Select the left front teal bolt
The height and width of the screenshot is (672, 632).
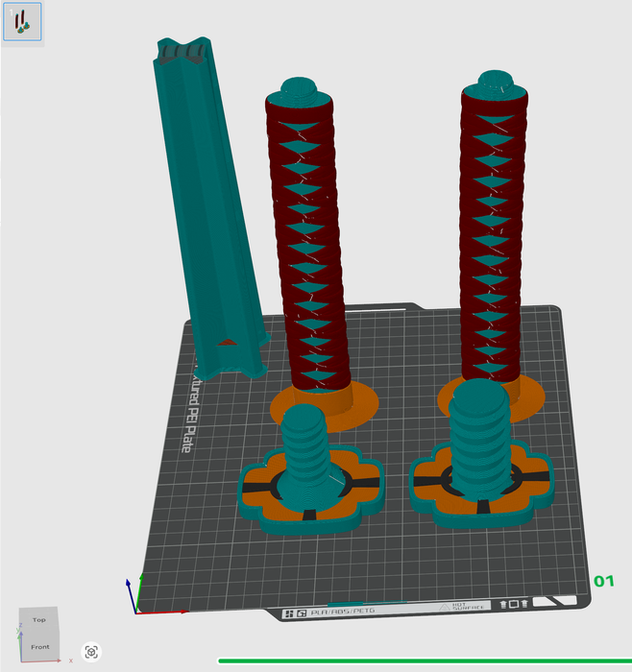click(x=308, y=449)
